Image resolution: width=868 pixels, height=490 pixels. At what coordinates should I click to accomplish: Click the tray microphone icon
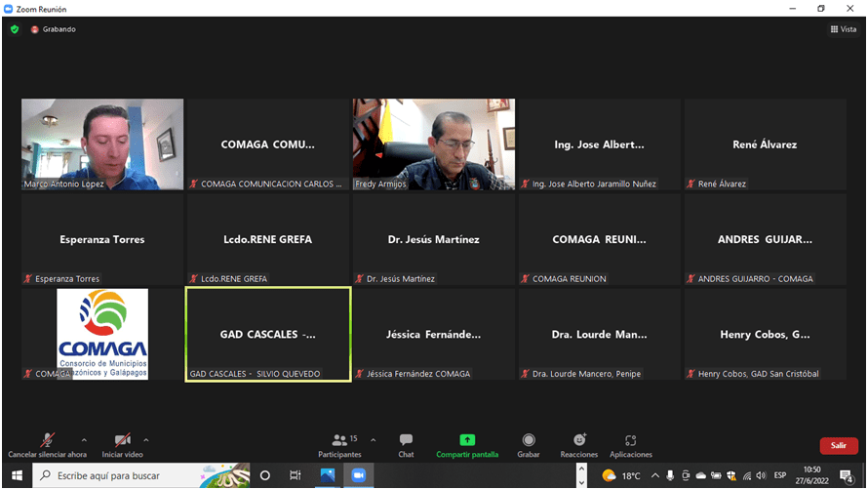pos(670,475)
